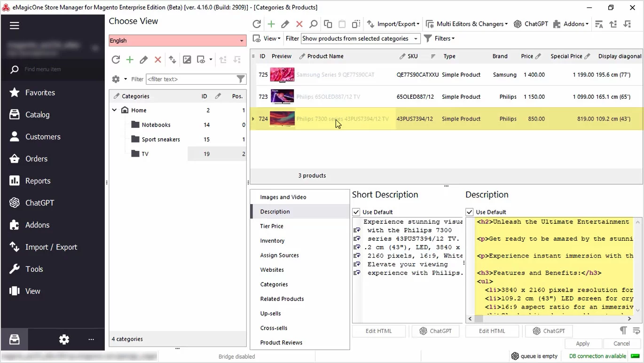Open product search magnifier icon
The image size is (644, 363).
314,24
